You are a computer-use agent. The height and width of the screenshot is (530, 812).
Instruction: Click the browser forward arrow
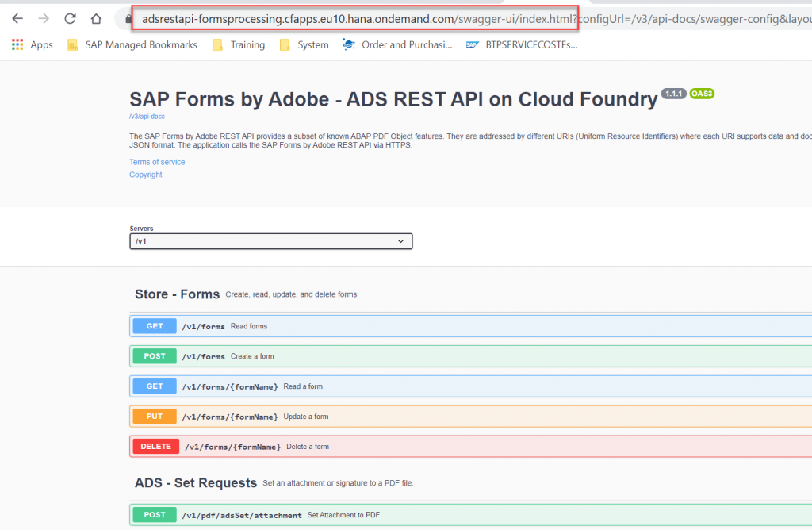(x=44, y=19)
